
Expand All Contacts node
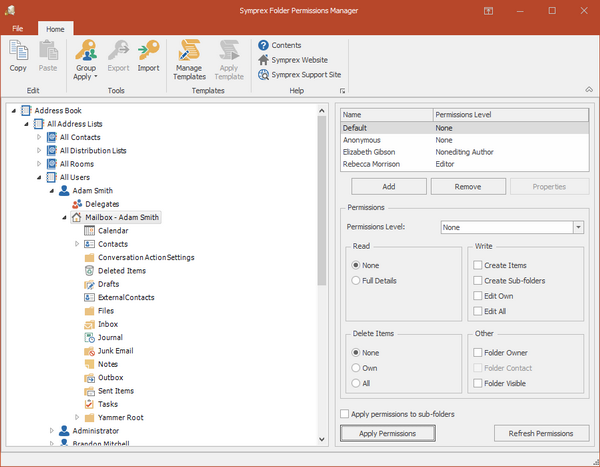(x=39, y=137)
